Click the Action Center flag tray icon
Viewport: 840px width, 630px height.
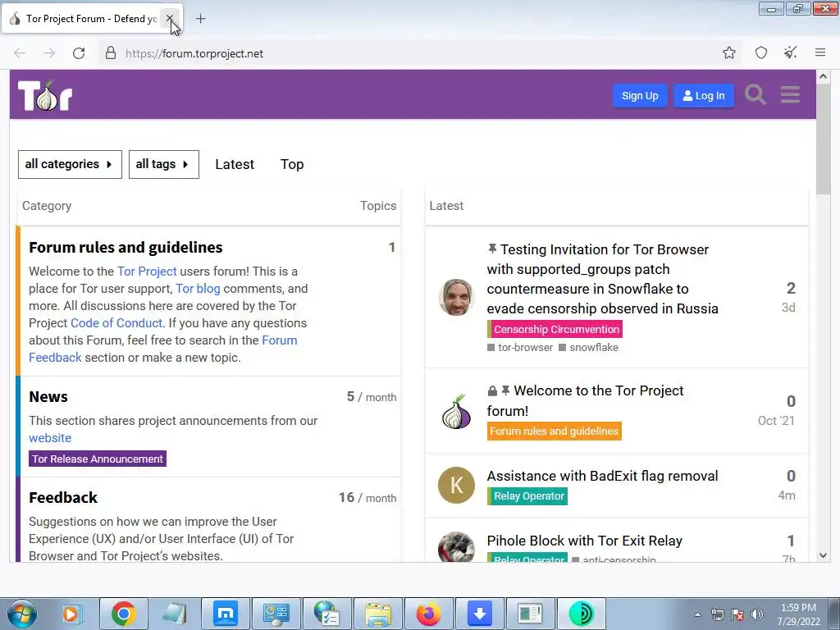coord(737,614)
